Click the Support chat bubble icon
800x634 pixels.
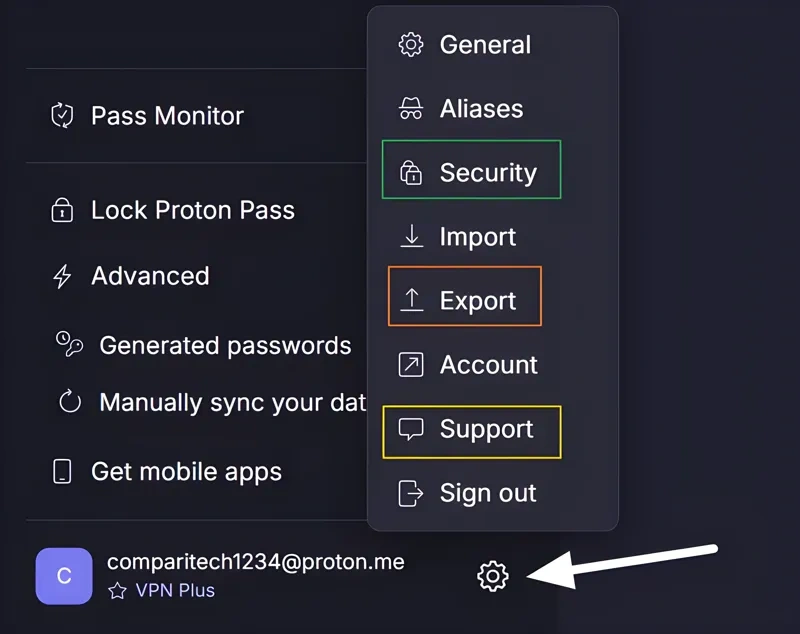point(410,430)
